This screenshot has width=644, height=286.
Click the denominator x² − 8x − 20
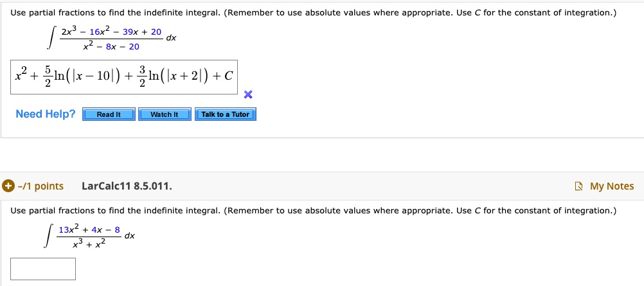click(110, 46)
